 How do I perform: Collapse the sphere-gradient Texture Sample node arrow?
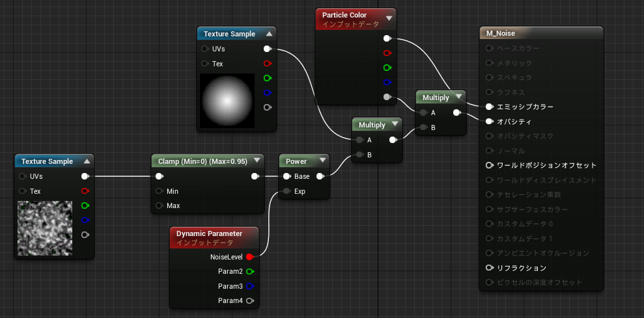coord(269,34)
